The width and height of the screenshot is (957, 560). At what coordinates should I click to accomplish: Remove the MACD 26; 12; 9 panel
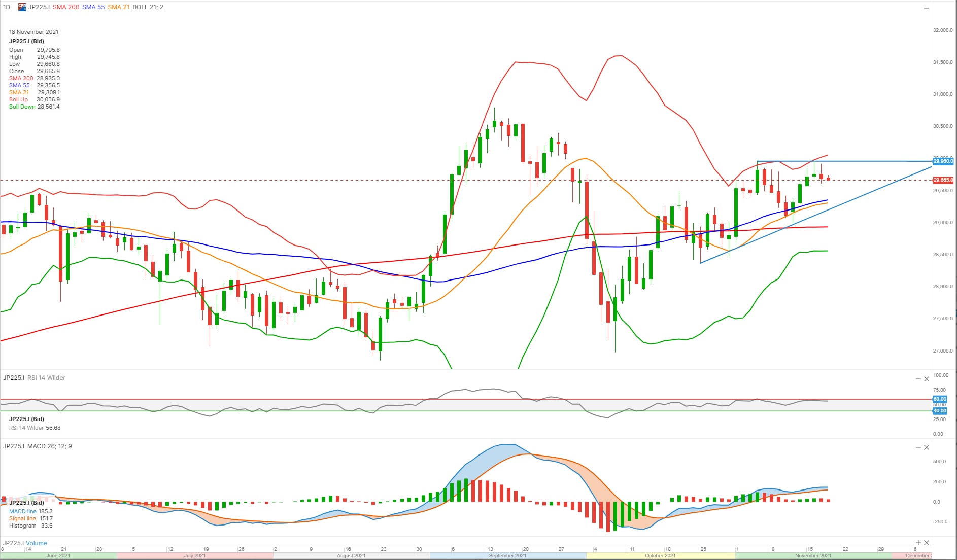[927, 447]
